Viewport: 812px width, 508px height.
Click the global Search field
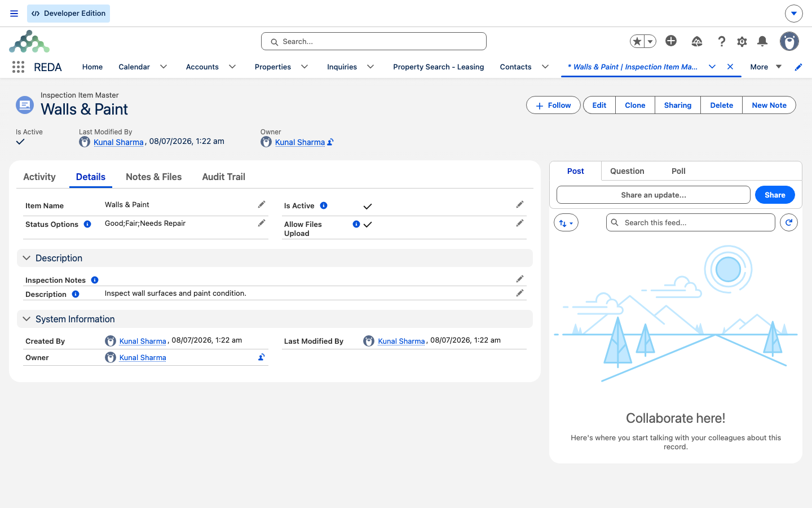click(374, 41)
